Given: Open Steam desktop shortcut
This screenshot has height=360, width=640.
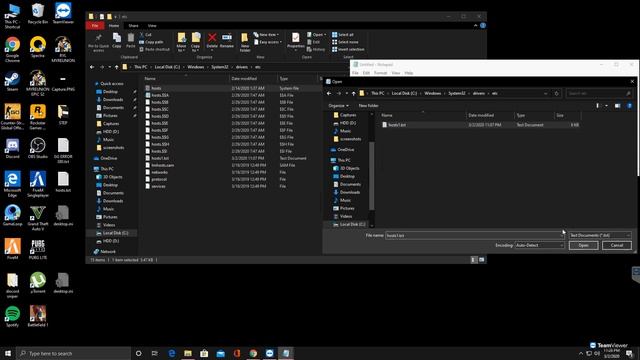Looking at the screenshot, I should pyautogui.click(x=12, y=81).
